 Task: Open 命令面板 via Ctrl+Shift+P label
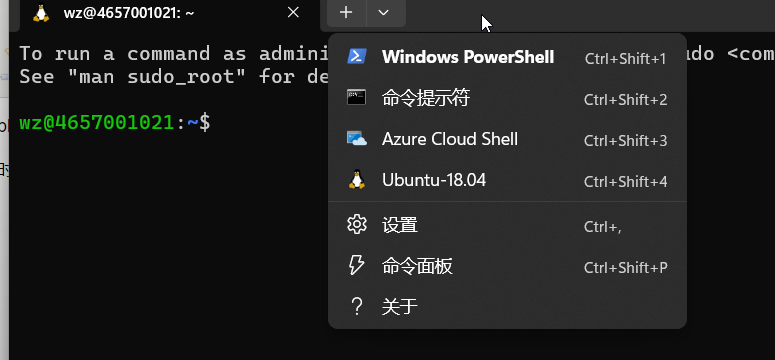(x=625, y=268)
